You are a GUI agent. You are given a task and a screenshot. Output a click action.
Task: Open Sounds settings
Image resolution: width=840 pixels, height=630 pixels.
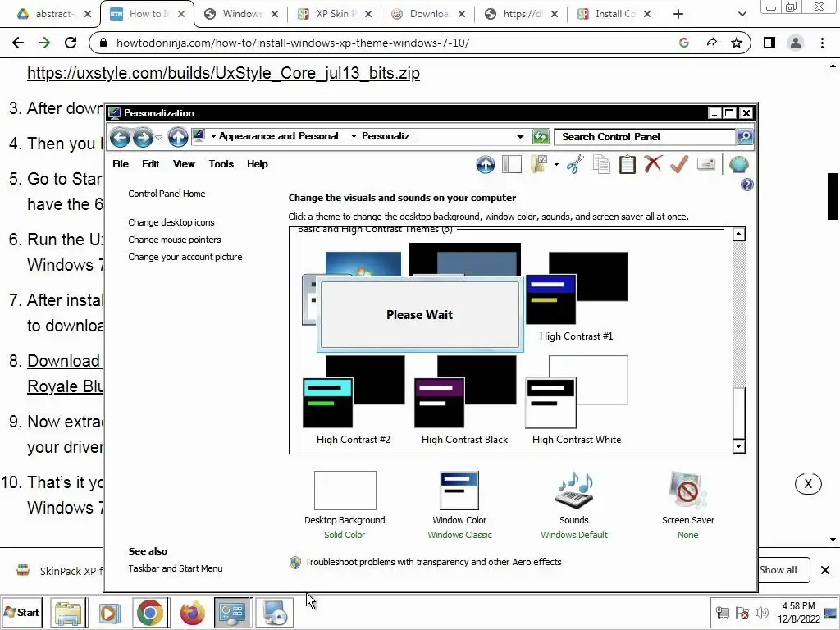[573, 505]
